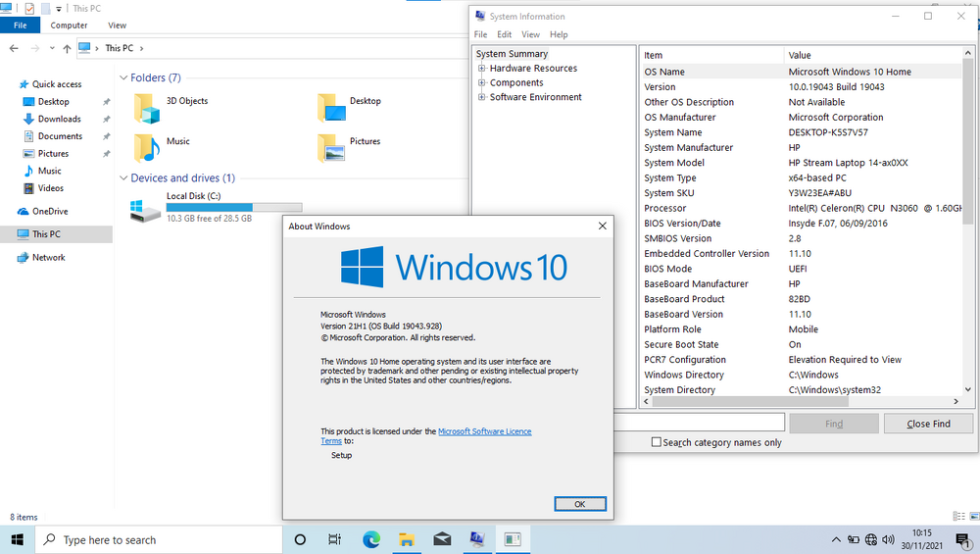Open the 3D Objects folder icon
This screenshot has width=980, height=554.
point(147,109)
